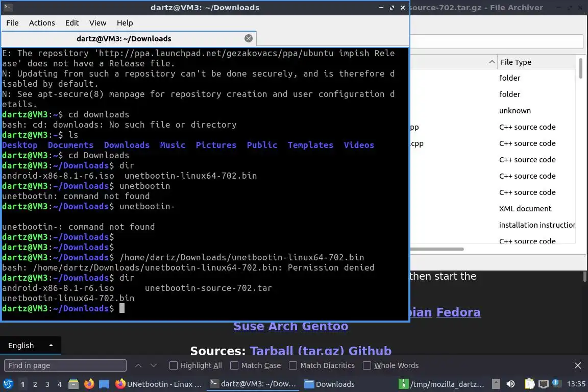
Task: Open the removable media eject tray icon
Action: coord(496,384)
